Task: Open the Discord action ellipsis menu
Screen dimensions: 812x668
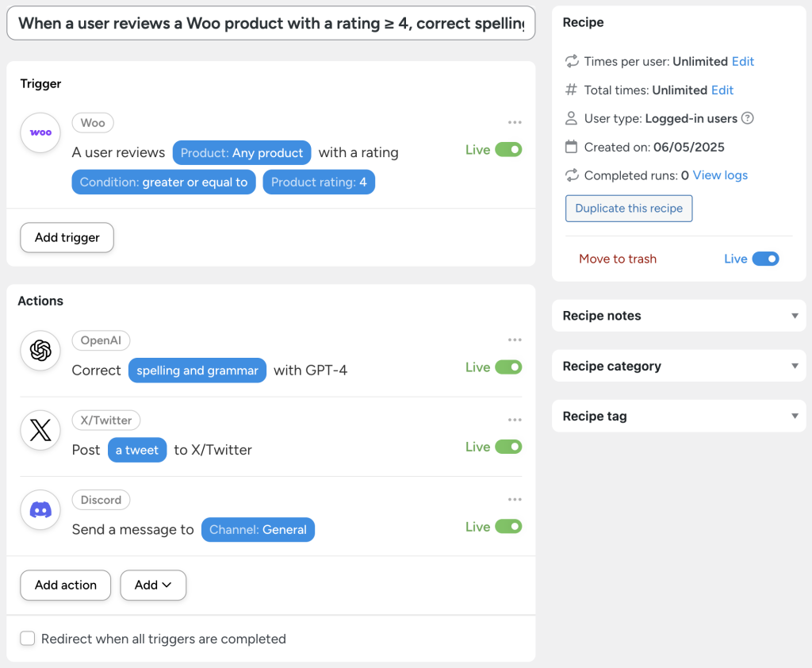Action: 515,498
